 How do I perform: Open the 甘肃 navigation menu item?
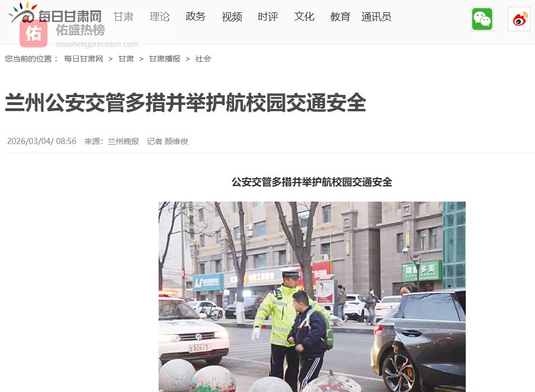tap(123, 17)
